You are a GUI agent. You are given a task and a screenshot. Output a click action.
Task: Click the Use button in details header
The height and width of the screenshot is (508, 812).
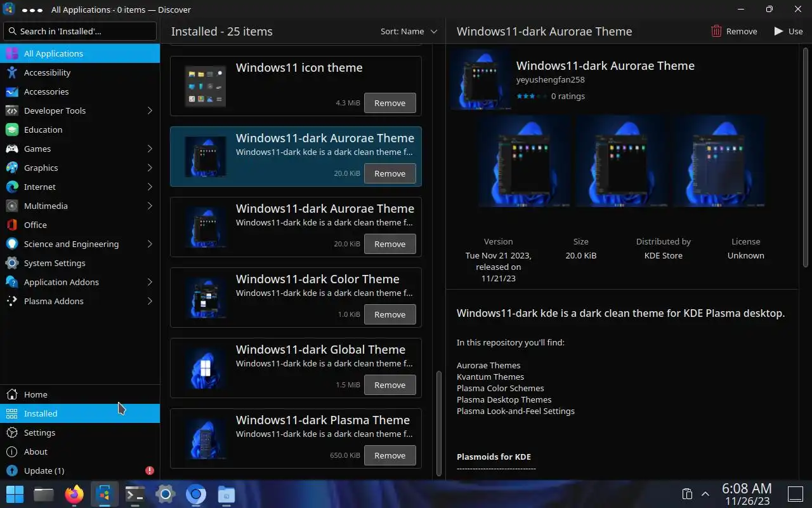[789, 31]
